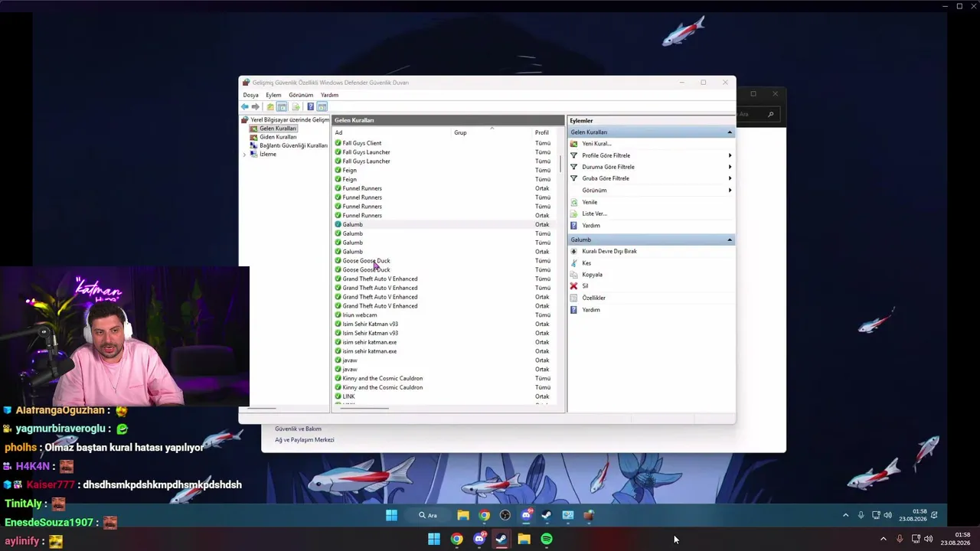Viewport: 980px width, 551px height.
Task: Click the up-one-level folder toolbar icon
Action: coord(270,106)
